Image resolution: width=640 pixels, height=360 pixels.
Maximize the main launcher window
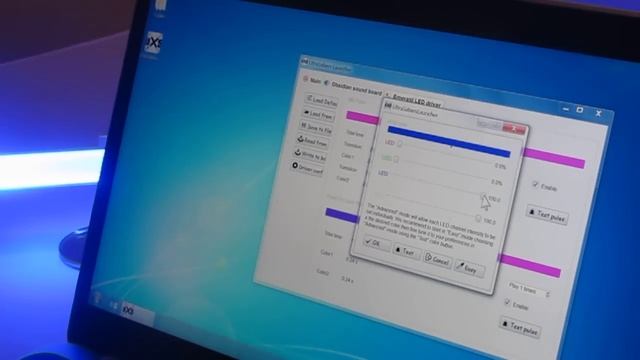tap(580, 110)
